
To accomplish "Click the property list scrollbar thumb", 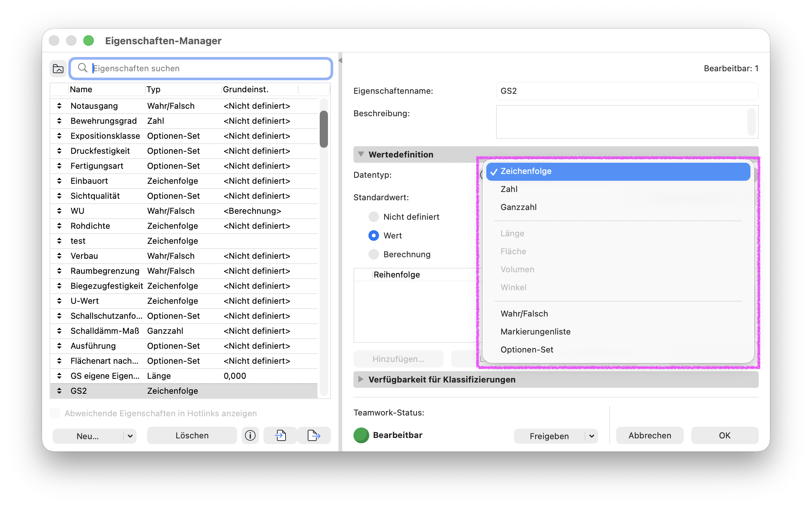I will tap(324, 129).
